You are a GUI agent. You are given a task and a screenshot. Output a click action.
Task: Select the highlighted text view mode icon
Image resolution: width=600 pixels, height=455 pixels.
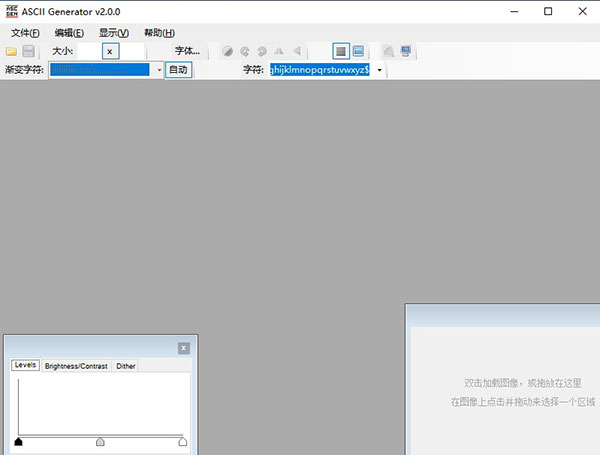click(341, 51)
